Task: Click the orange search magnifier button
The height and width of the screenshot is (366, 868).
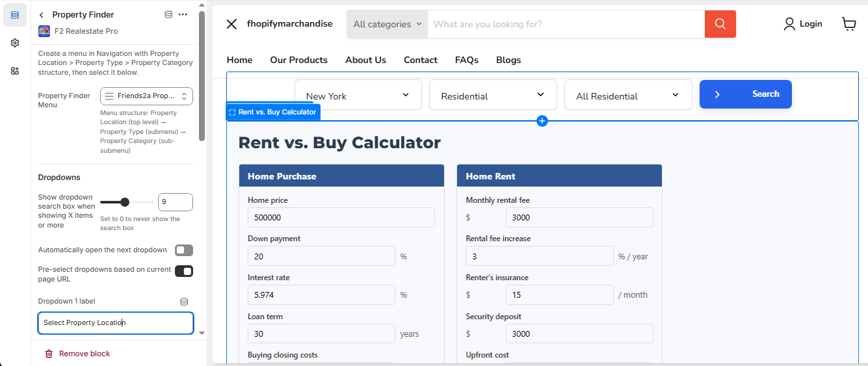Action: tap(720, 24)
